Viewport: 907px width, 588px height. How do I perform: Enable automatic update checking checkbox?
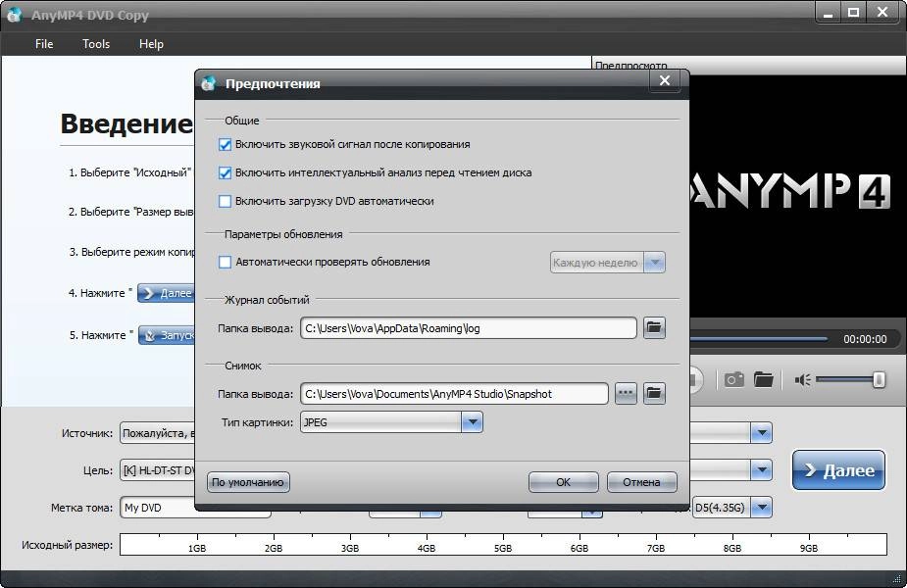click(x=225, y=262)
